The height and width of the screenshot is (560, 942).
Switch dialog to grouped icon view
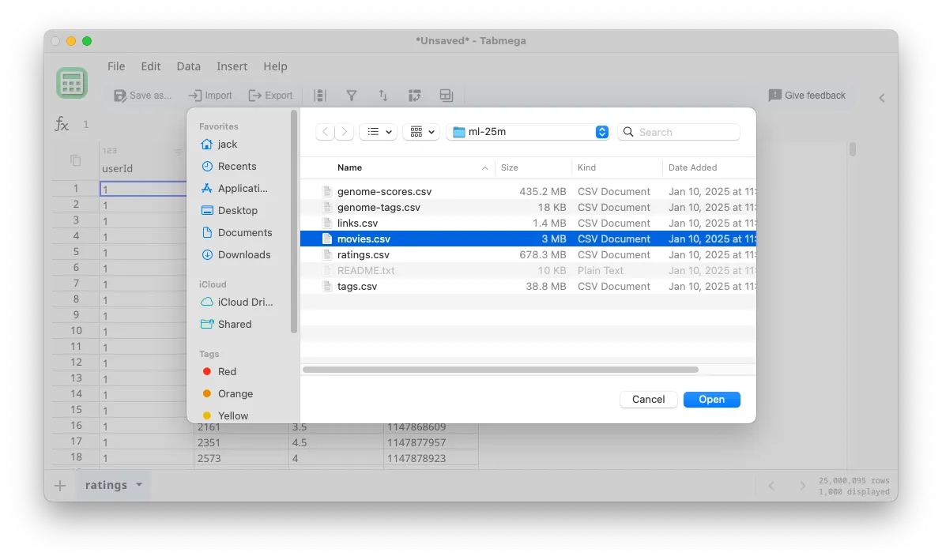coord(415,131)
